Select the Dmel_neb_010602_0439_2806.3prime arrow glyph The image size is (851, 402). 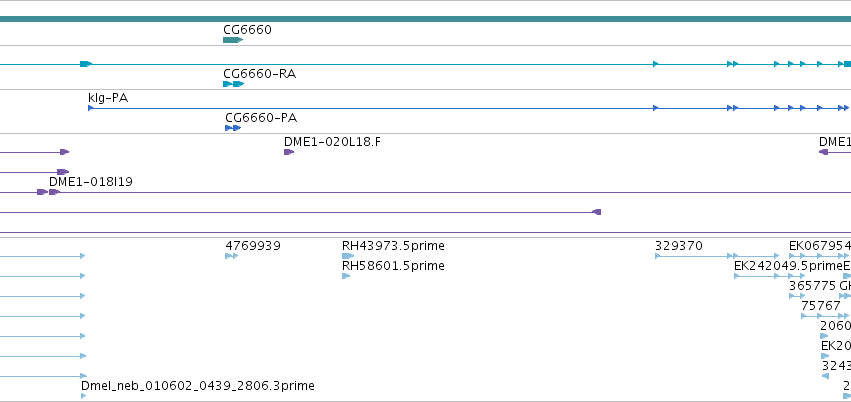[84, 396]
